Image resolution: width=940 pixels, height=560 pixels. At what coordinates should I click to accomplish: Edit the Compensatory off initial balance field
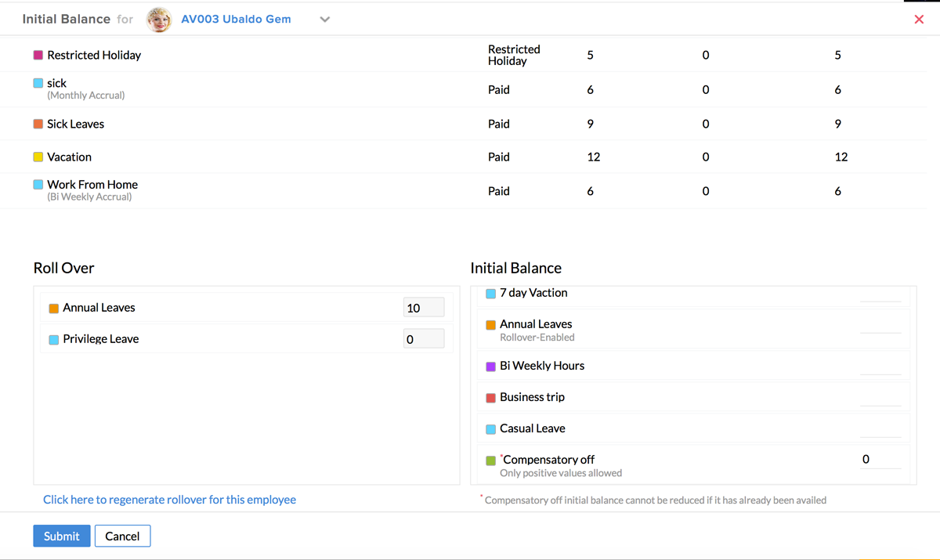click(880, 460)
